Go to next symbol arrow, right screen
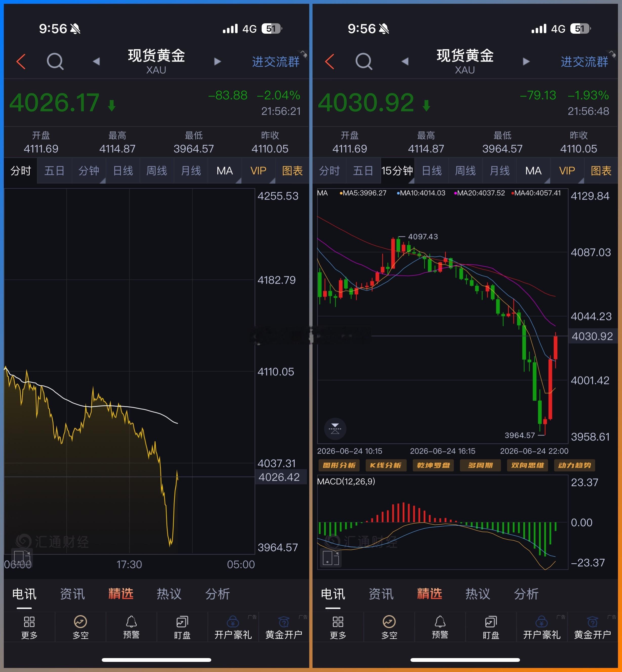This screenshot has width=622, height=672. [526, 61]
